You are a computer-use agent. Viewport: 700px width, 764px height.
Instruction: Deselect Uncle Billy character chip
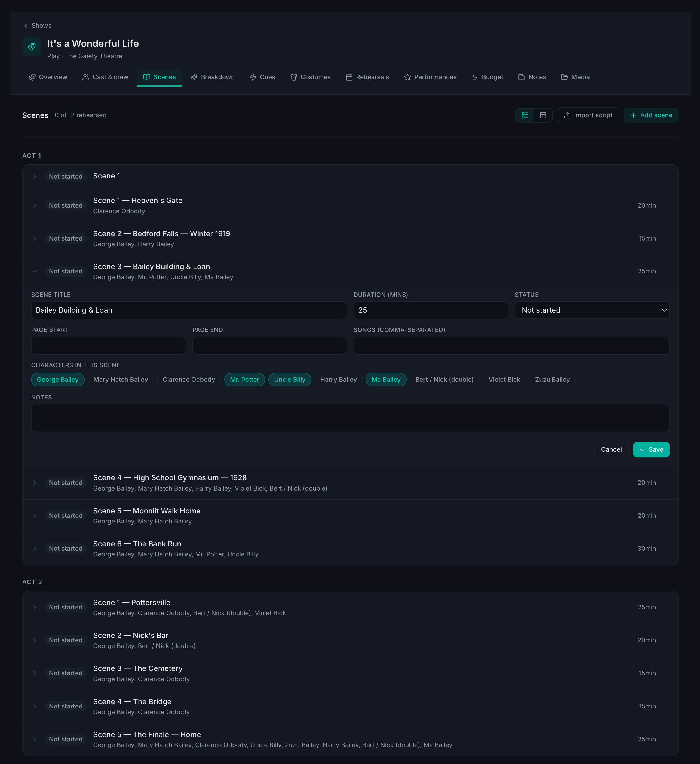(x=290, y=379)
